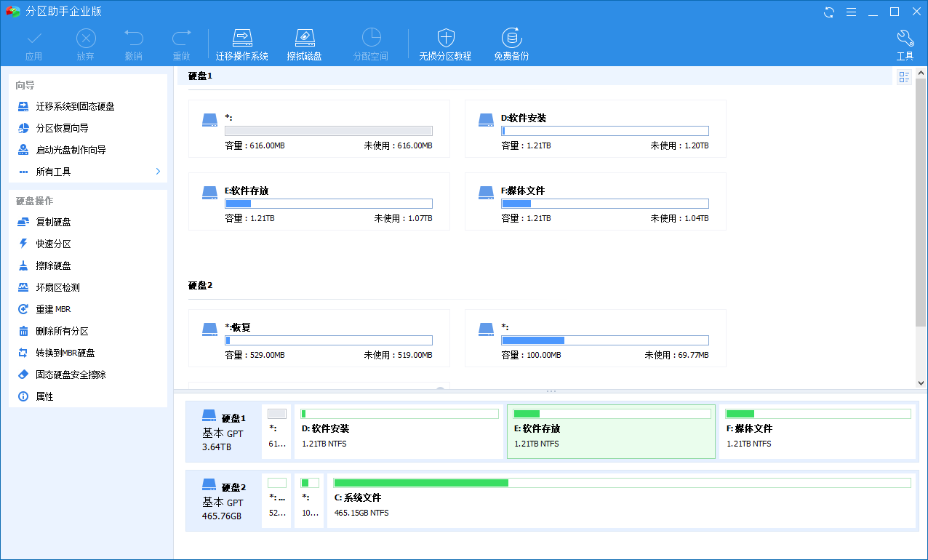Screen dimensions: 928x560
Task: Click the refresh icon in the title bar
Action: [x=829, y=12]
